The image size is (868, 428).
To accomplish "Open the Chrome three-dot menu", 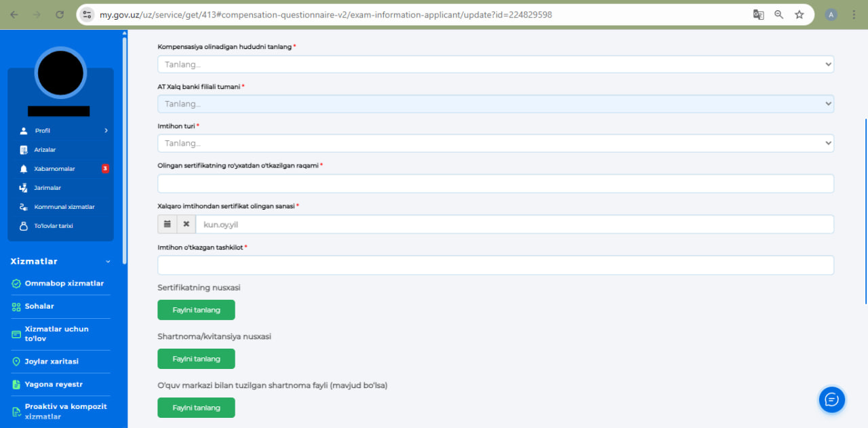I will [x=854, y=14].
